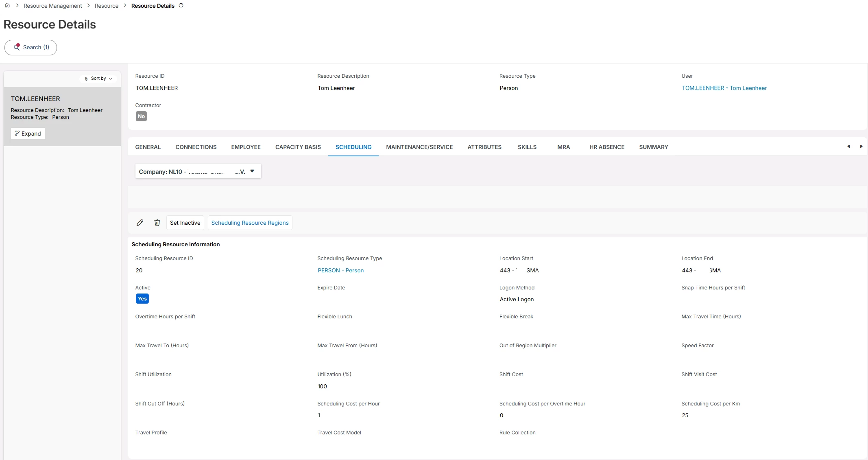Switch to the Skills tab
Viewport: 868px width, 460px height.
(x=527, y=147)
